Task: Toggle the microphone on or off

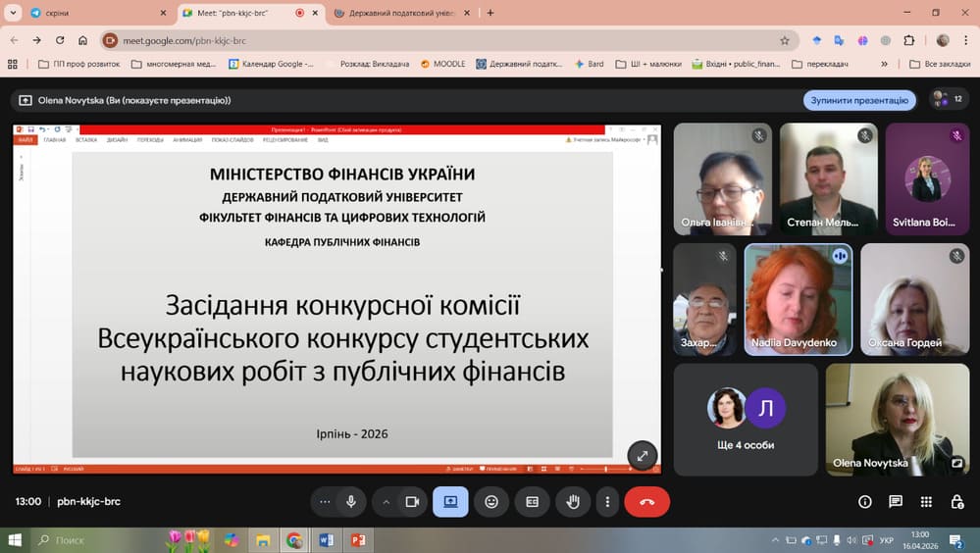Action: point(350,501)
